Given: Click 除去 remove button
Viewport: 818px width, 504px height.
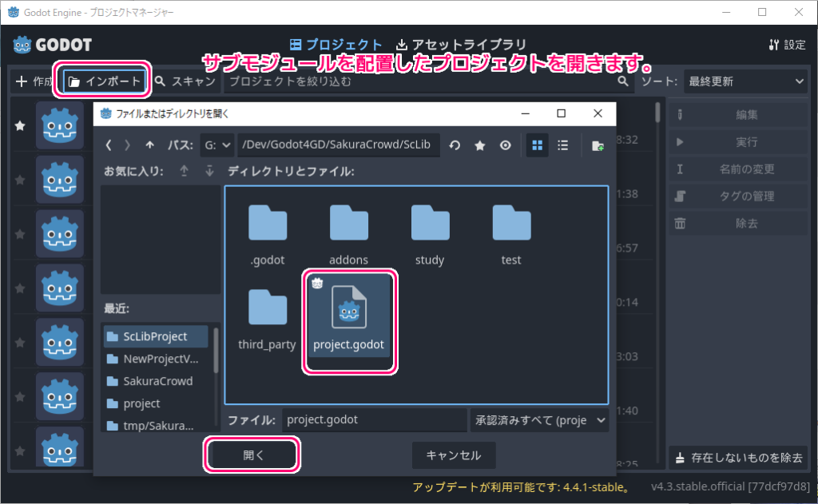Looking at the screenshot, I should [738, 224].
